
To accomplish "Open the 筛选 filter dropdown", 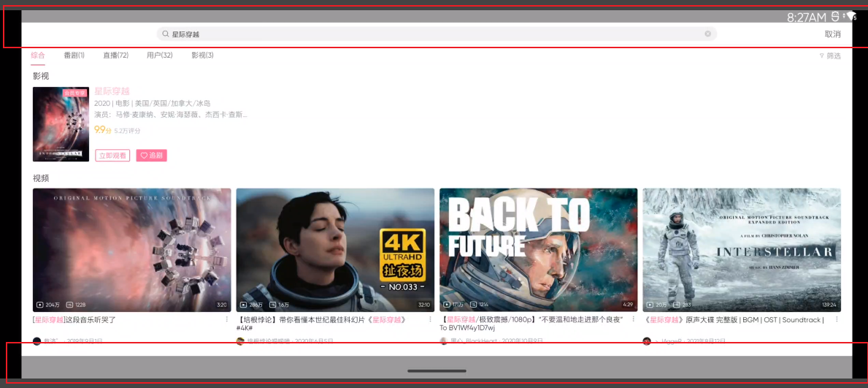I will click(830, 56).
